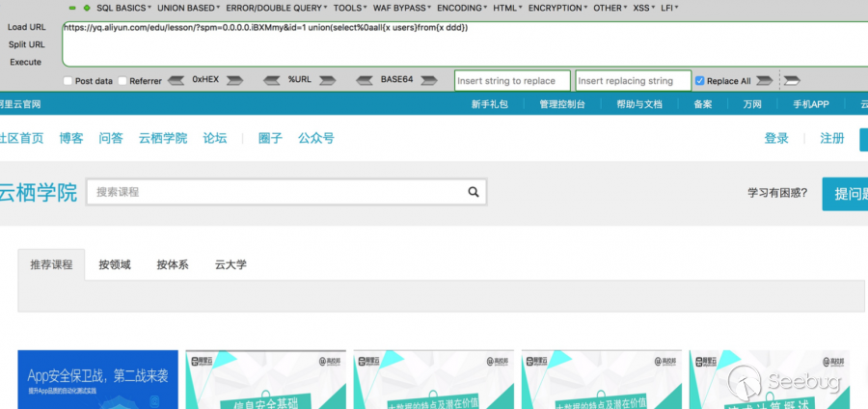
Task: Click the green diamond HackBar icon
Action: (87, 9)
